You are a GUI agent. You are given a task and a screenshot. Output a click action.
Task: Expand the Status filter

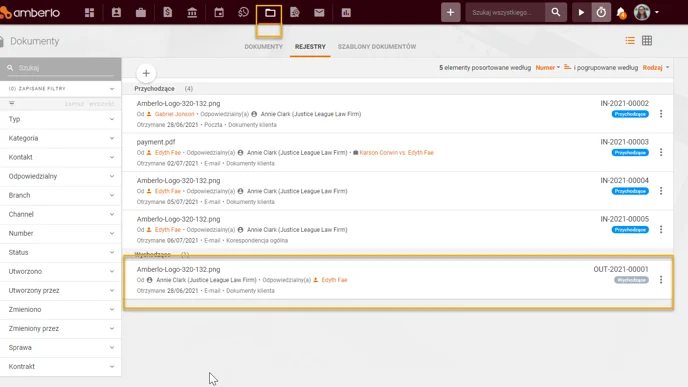[x=61, y=252]
